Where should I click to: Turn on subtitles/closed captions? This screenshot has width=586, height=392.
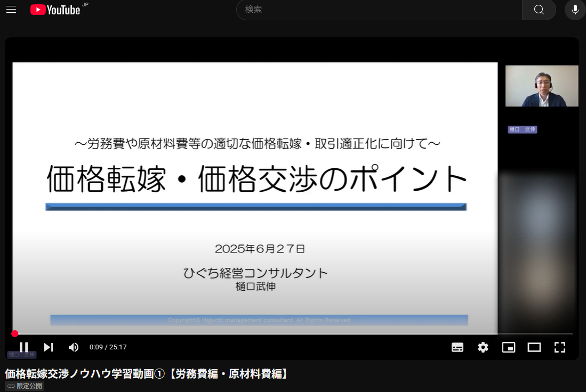[457, 347]
